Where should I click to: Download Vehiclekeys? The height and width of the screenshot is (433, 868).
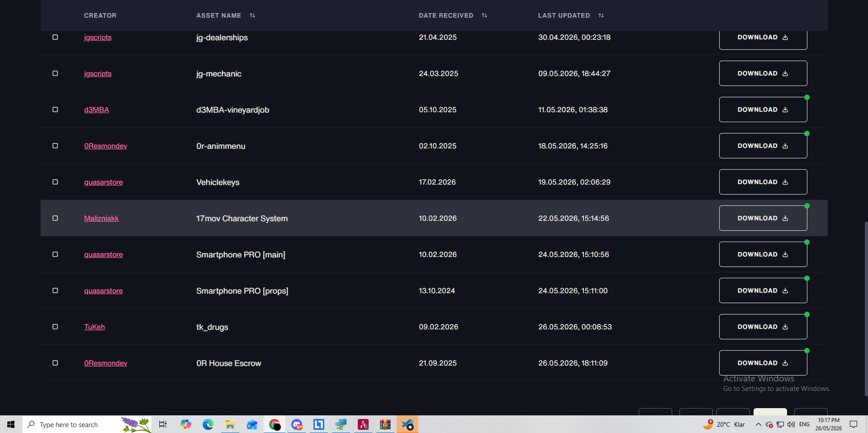pos(763,182)
